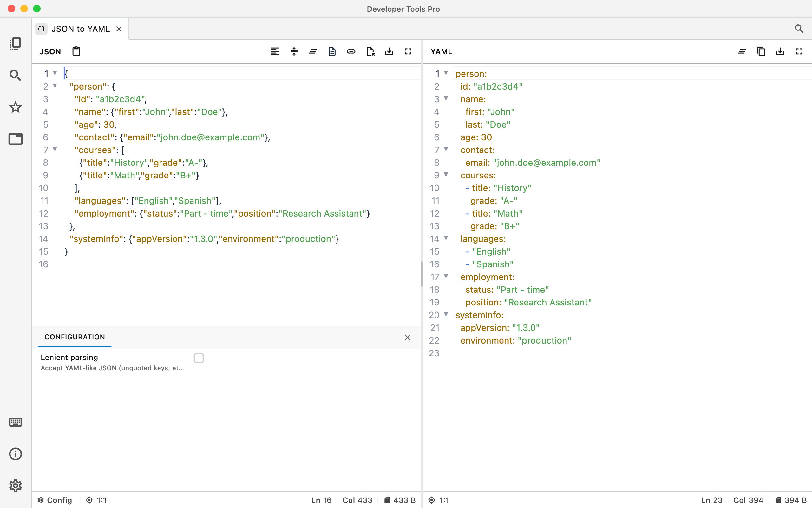Click the window/tab layout sidebar icon
812x508 pixels.
coord(16,139)
